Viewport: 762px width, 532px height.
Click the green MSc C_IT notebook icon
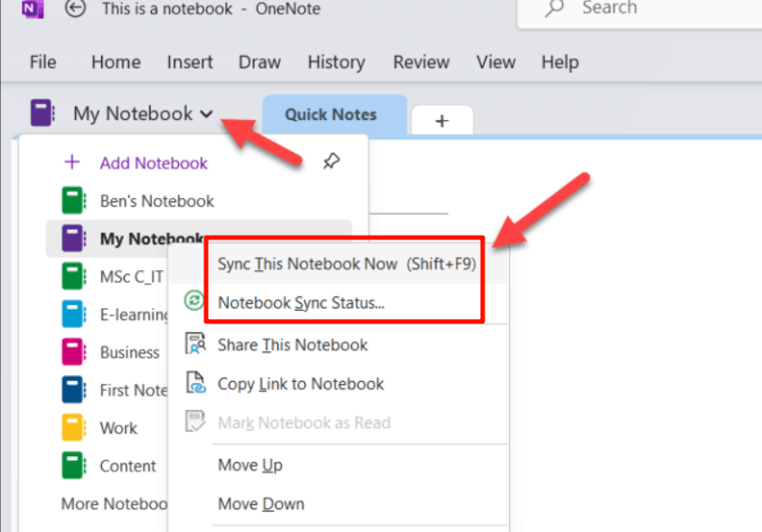pyautogui.click(x=74, y=276)
